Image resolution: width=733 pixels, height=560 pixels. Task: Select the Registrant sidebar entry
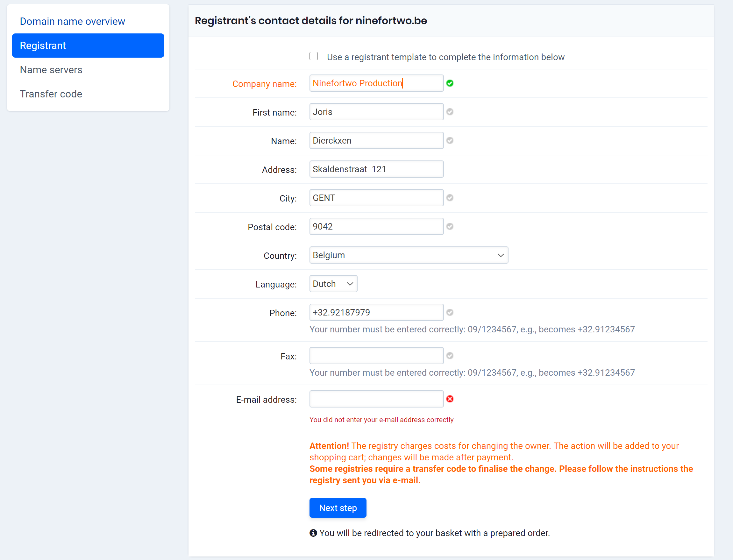pyautogui.click(x=43, y=46)
